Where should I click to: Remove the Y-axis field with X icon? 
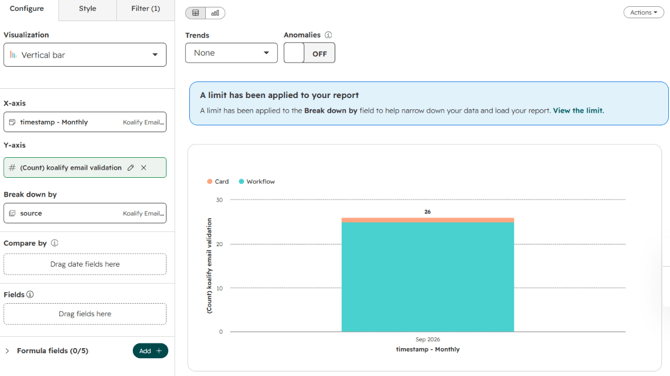pyautogui.click(x=144, y=167)
